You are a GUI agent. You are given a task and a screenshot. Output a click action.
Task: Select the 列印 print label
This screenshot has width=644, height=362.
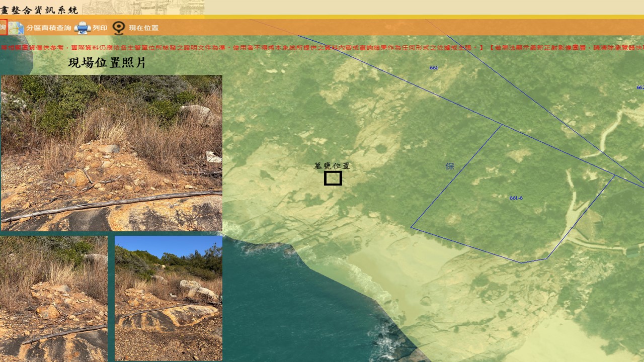(x=100, y=28)
